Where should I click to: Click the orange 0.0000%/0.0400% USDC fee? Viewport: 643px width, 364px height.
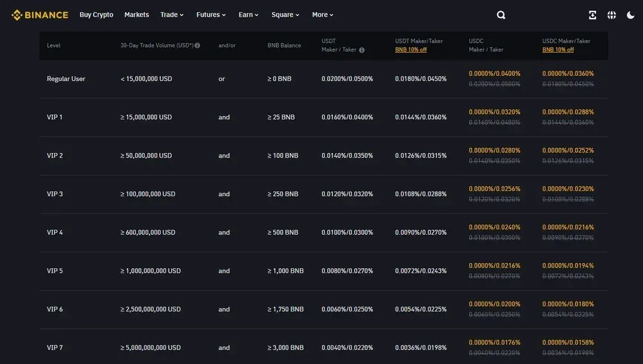(494, 73)
